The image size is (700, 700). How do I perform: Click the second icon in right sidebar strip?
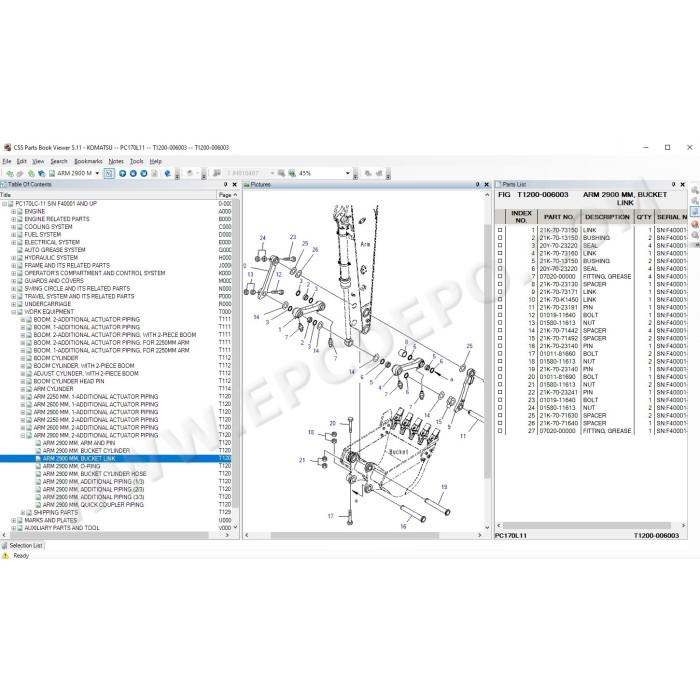click(695, 200)
